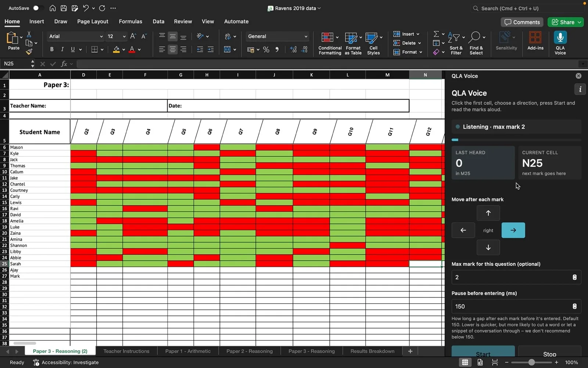Click the Format Painter brush icon
This screenshot has height=368, width=588.
tap(29, 52)
